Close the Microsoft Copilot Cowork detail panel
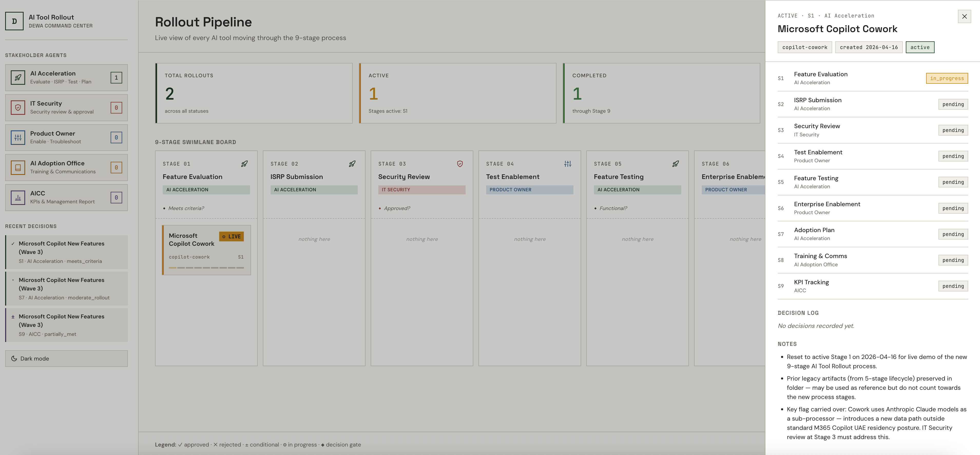Screen dimensions: 980x455 click(x=964, y=16)
